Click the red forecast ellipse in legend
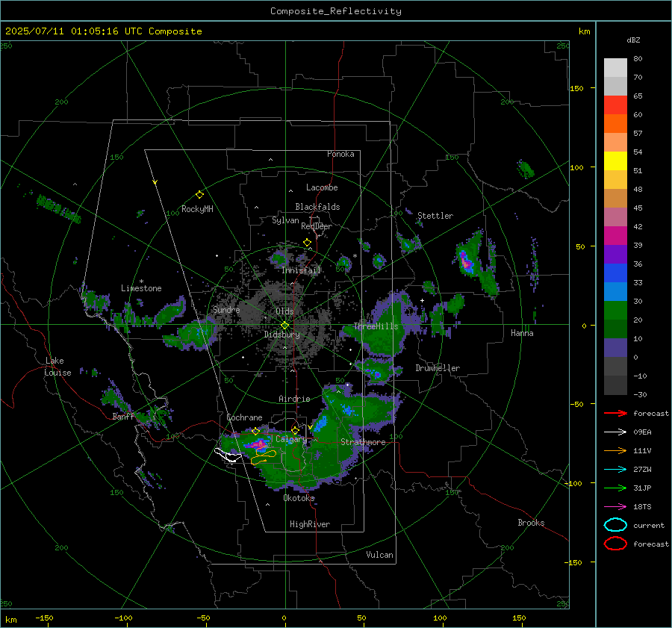This screenshot has height=628, width=672. click(615, 544)
